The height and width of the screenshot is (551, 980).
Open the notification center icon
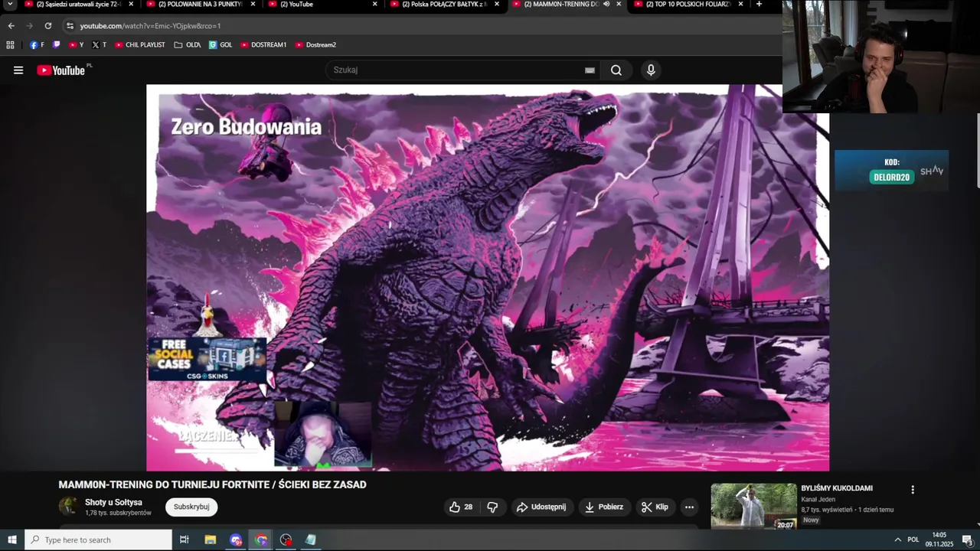click(969, 540)
